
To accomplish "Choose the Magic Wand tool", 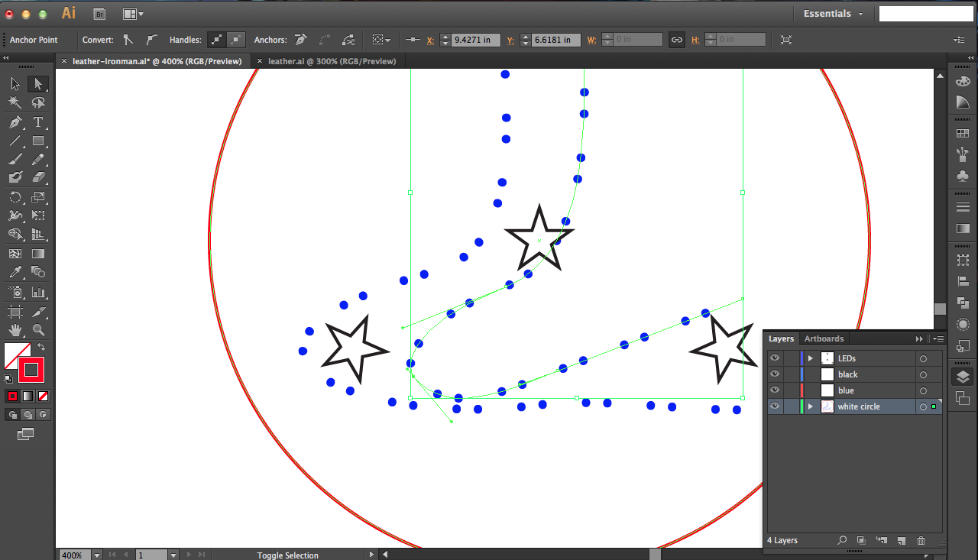I will (x=15, y=102).
